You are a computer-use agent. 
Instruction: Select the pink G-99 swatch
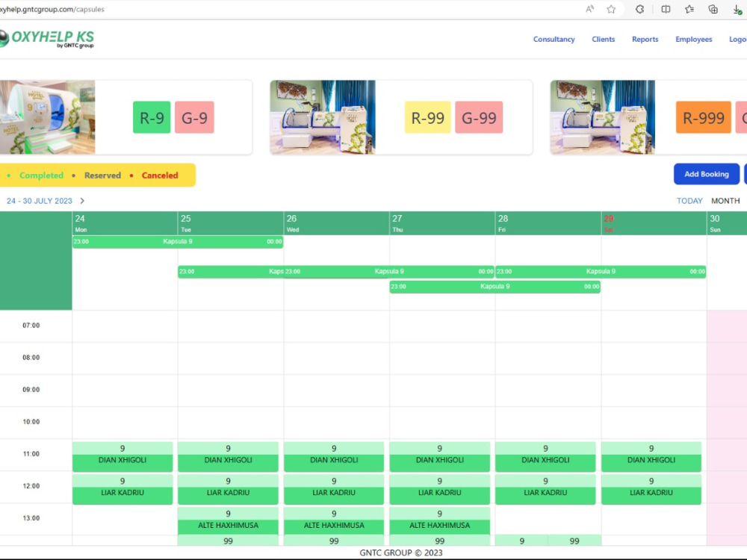(x=479, y=117)
